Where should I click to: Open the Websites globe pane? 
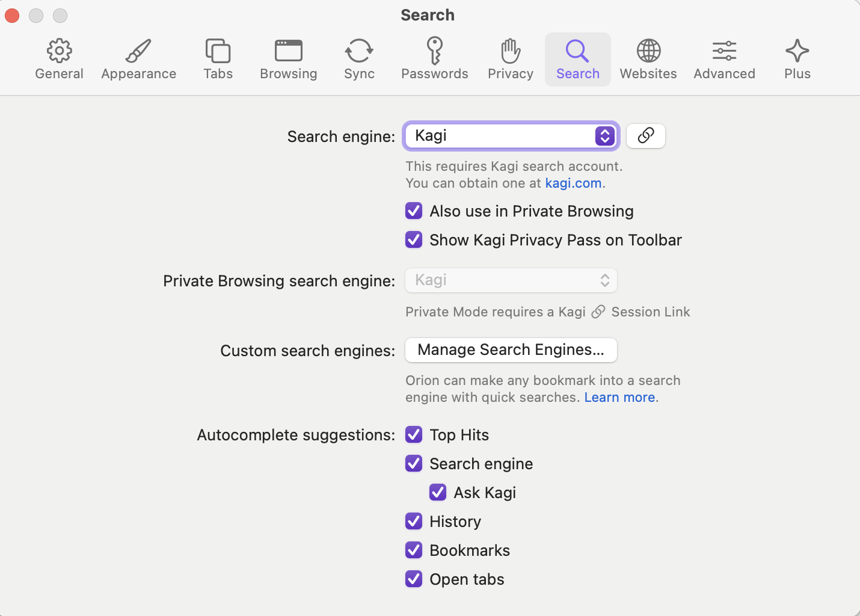point(648,60)
